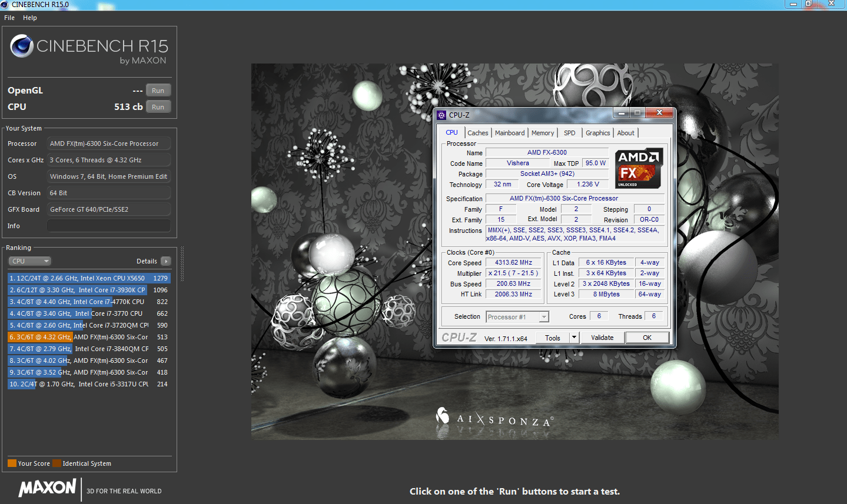Open the Mainboard tab in CPU-Z

[510, 133]
